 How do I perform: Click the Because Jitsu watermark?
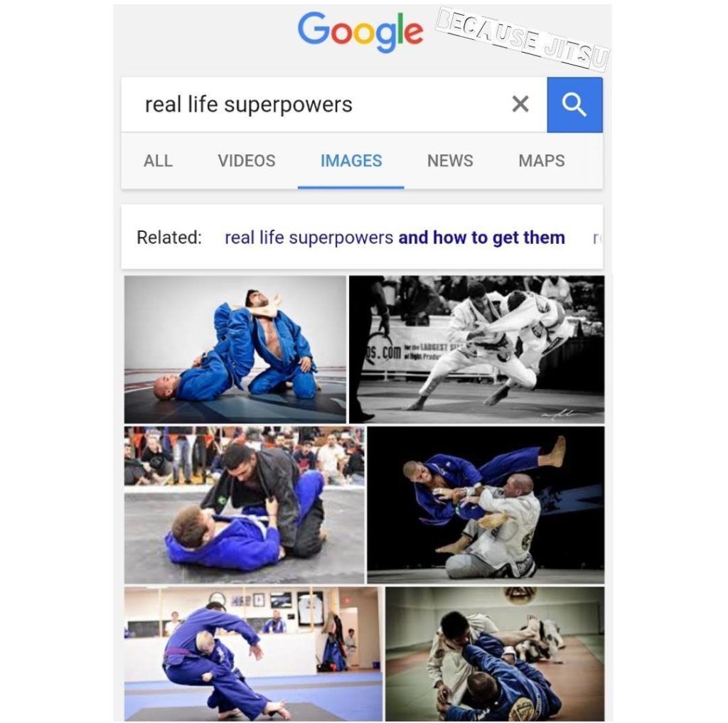[523, 39]
